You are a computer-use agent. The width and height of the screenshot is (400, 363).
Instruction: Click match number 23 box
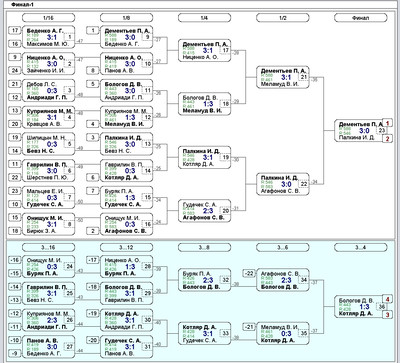click(x=382, y=131)
